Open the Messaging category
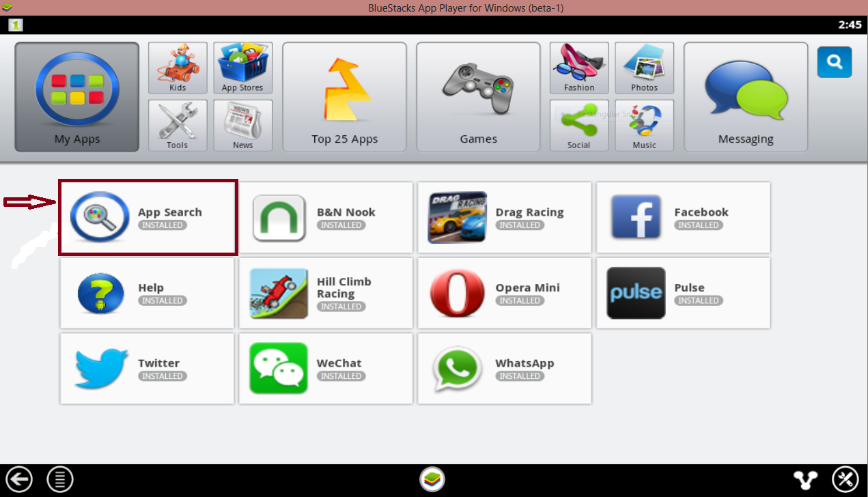The height and width of the screenshot is (497, 868). (746, 97)
